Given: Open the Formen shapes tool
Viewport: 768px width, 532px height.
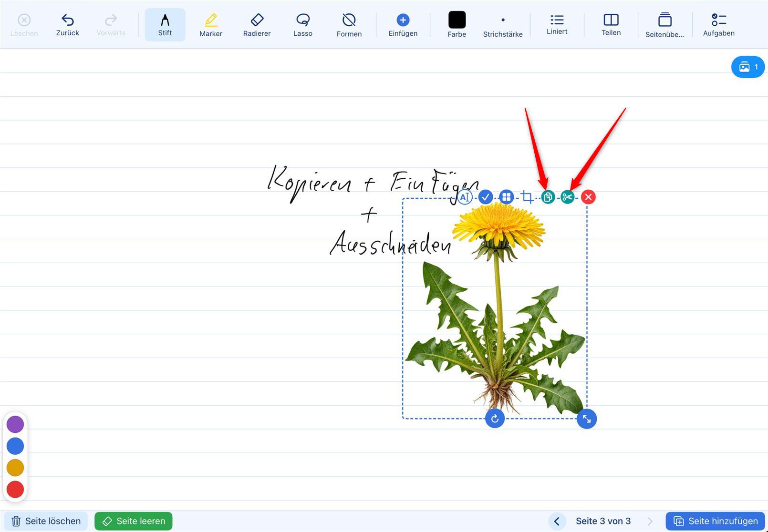Looking at the screenshot, I should (349, 25).
